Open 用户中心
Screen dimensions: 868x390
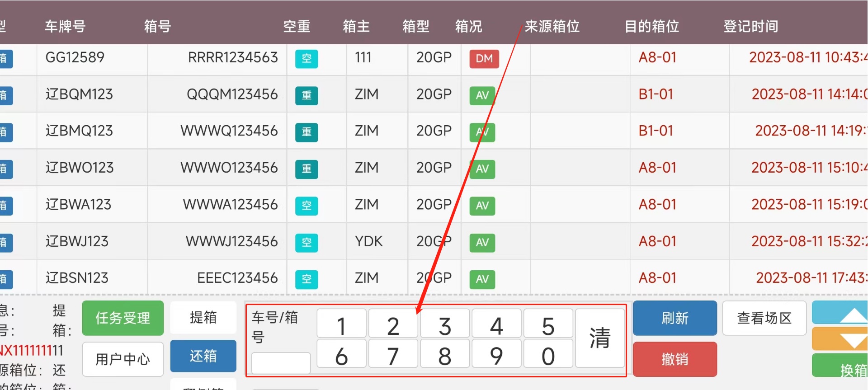[x=123, y=359]
